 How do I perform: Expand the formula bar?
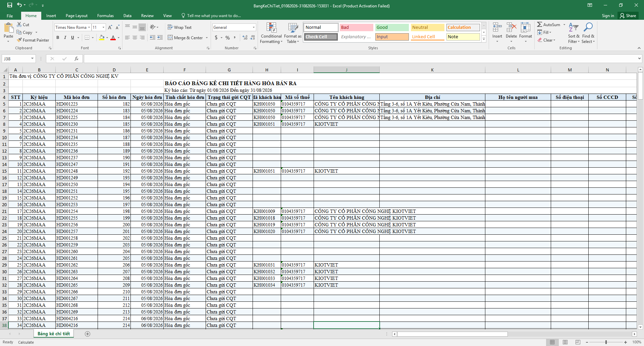click(639, 59)
